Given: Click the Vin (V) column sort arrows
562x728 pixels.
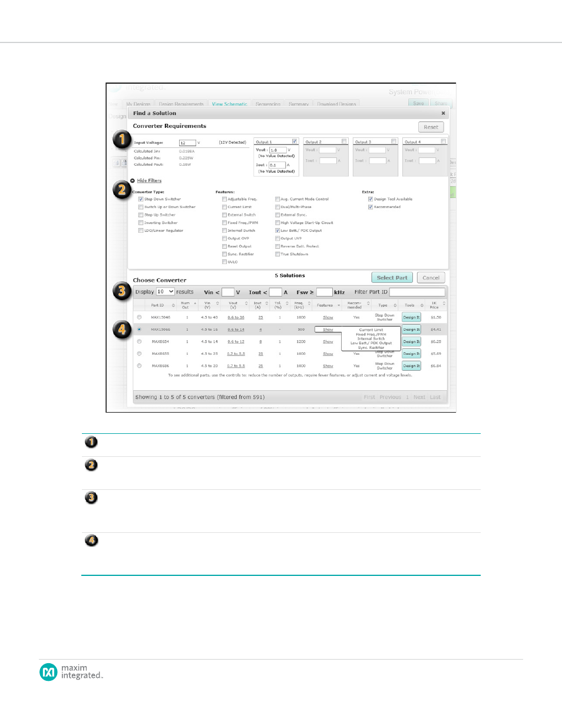Looking at the screenshot, I should click(217, 304).
